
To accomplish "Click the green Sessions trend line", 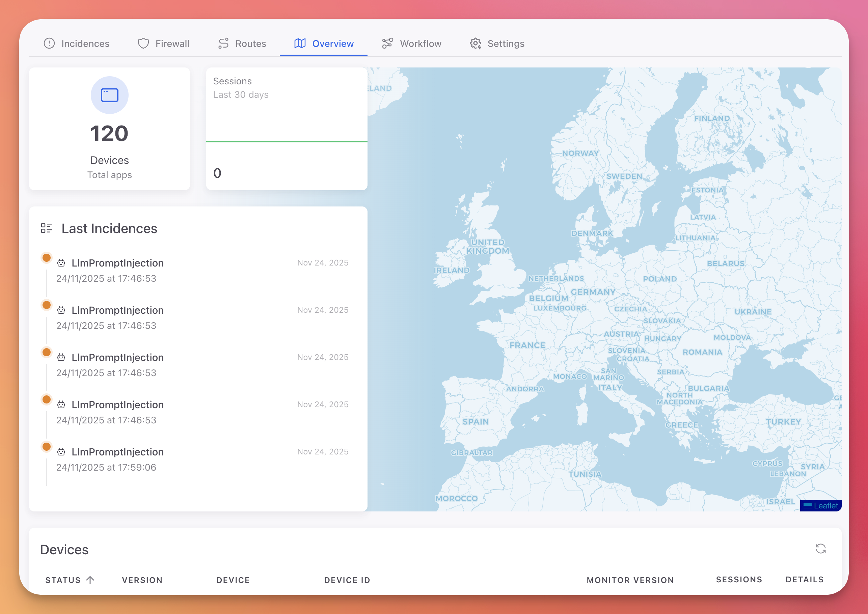I will [x=286, y=141].
